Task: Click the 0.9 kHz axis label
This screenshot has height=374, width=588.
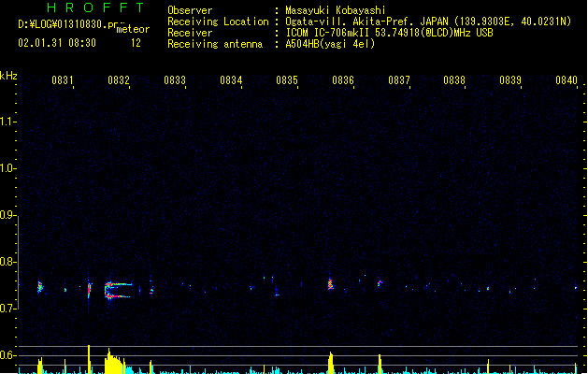Action: 7,215
